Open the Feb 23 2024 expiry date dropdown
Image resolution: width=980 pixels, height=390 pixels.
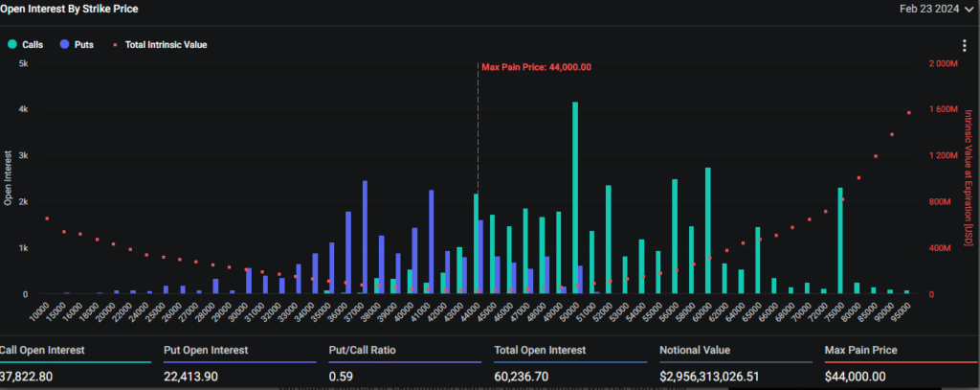pos(939,9)
